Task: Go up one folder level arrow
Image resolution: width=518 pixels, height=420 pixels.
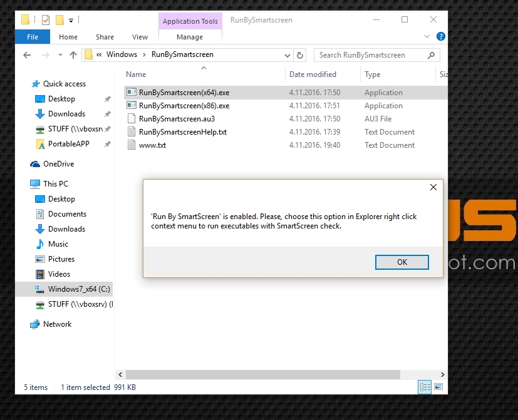Action: pyautogui.click(x=73, y=55)
